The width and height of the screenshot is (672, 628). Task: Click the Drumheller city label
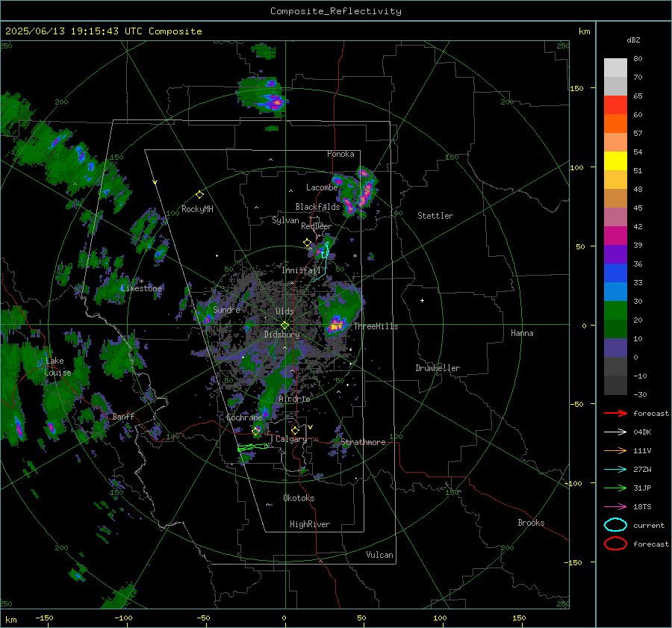coord(438,368)
